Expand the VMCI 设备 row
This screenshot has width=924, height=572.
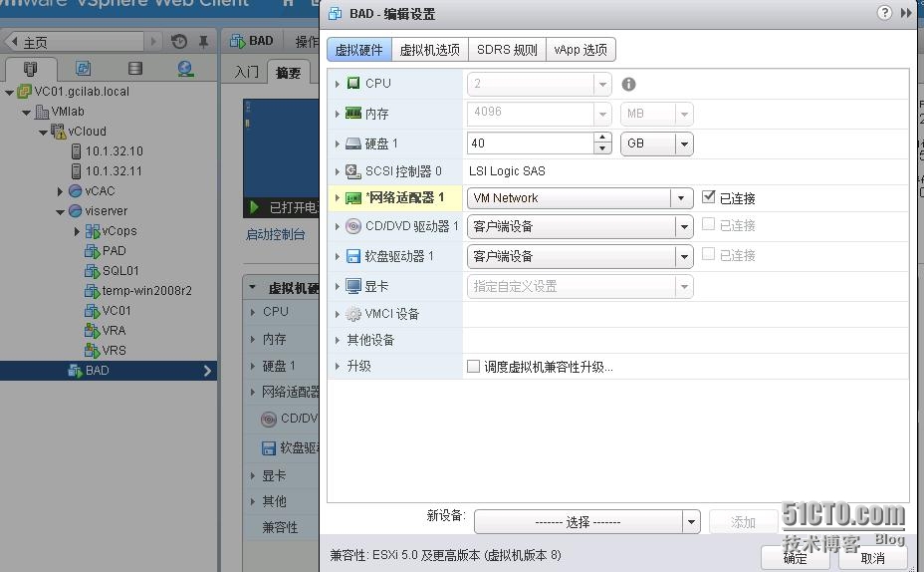[x=338, y=314]
